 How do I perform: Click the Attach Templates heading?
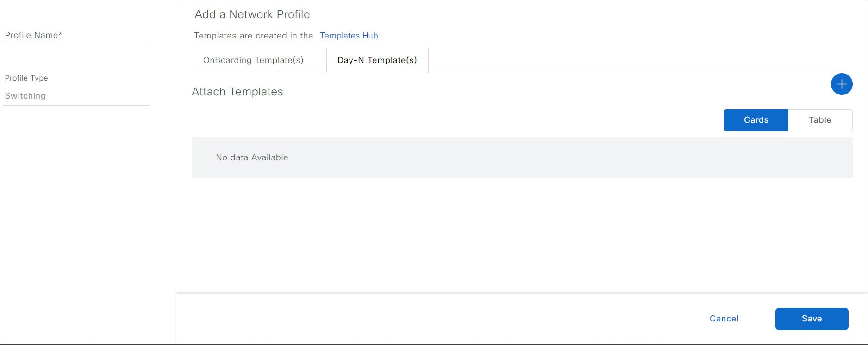[237, 92]
